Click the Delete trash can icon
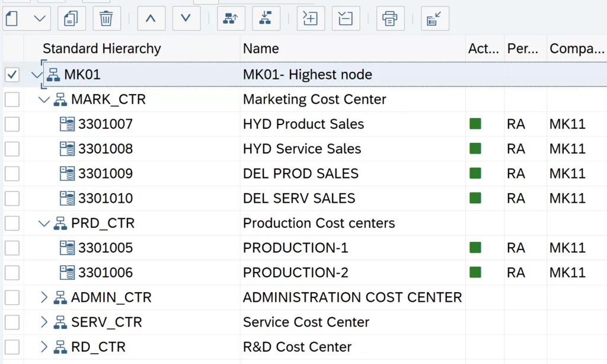This screenshot has width=607, height=364. pyautogui.click(x=106, y=18)
